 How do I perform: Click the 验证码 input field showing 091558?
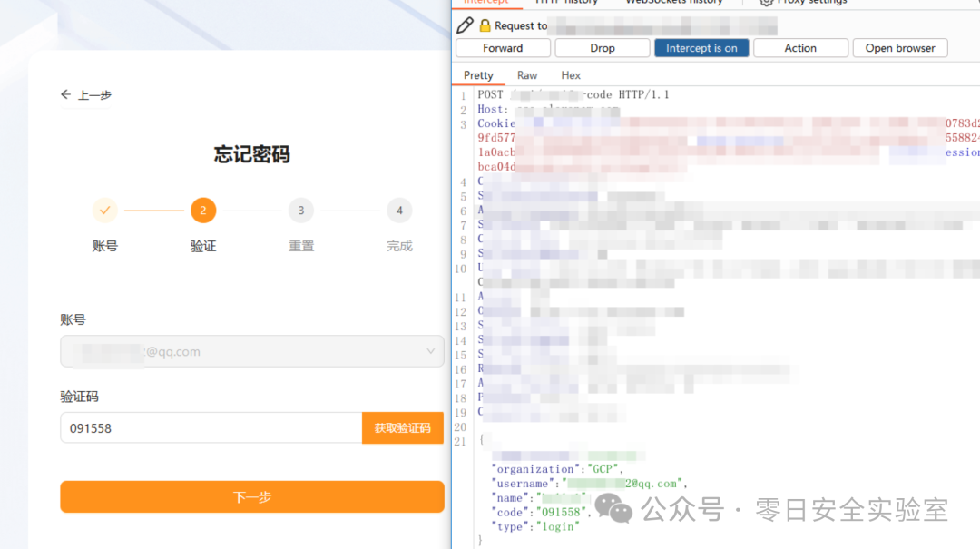pyautogui.click(x=209, y=427)
